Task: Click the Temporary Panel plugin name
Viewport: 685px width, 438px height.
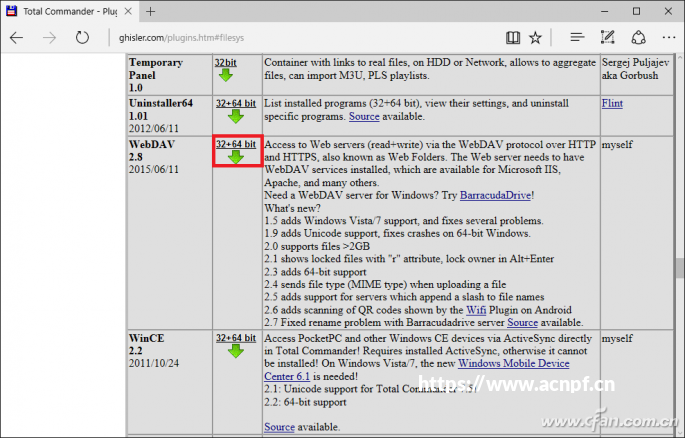Action: [x=156, y=69]
